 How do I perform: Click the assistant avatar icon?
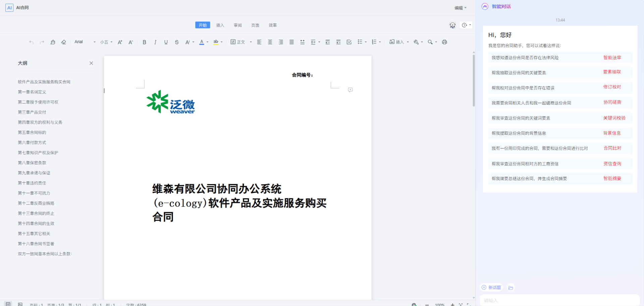point(452,25)
